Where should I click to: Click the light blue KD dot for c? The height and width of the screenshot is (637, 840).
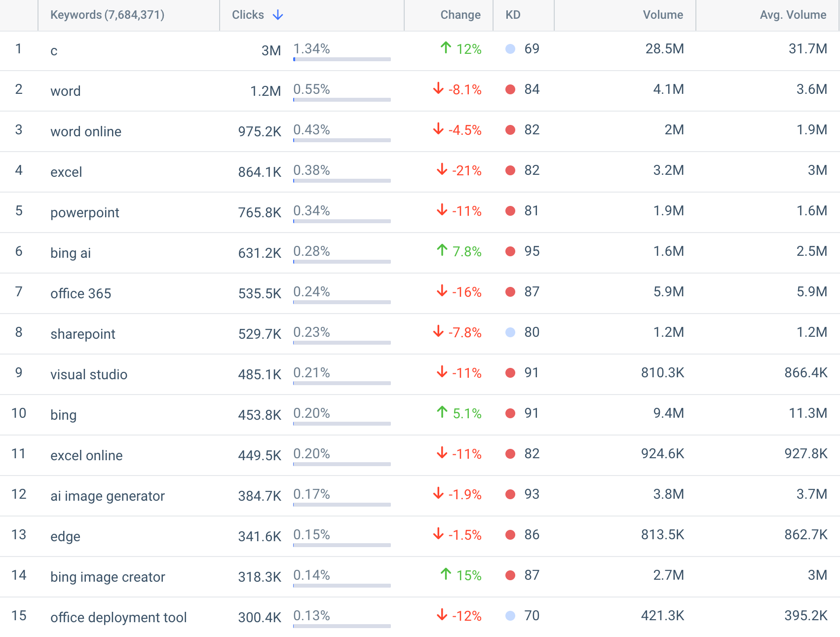tap(510, 49)
